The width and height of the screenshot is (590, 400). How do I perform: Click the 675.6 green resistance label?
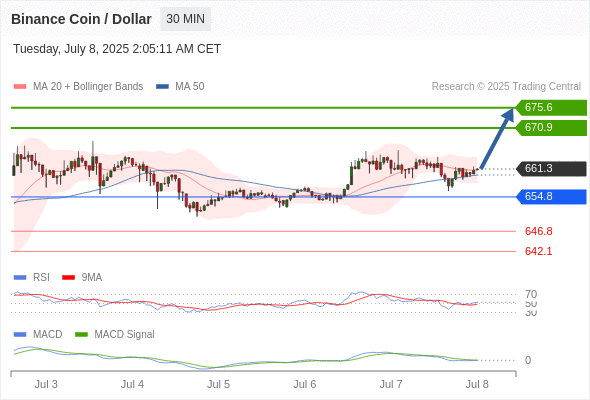pyautogui.click(x=551, y=108)
